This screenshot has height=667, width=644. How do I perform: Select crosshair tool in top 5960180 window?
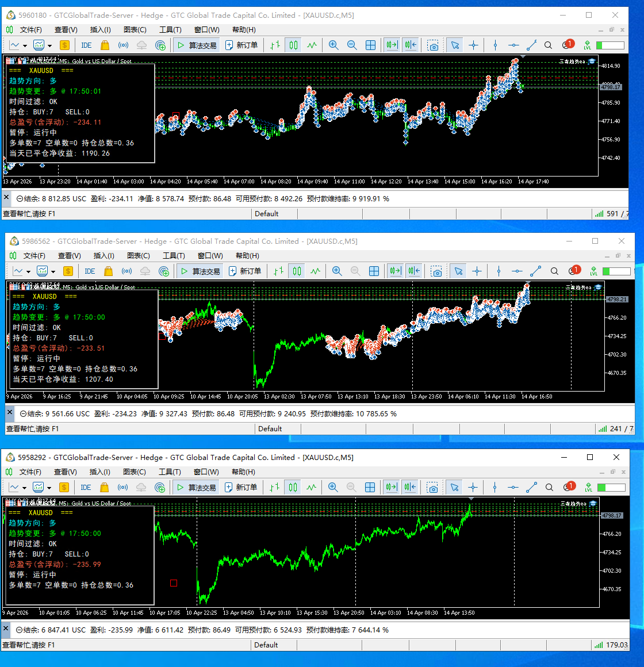(x=473, y=45)
